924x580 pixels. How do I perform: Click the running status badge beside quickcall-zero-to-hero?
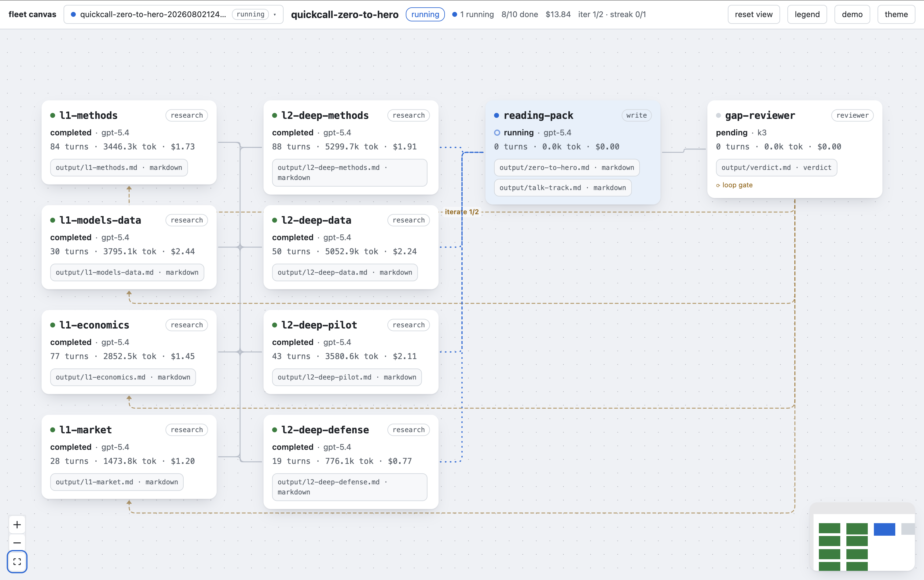click(425, 15)
